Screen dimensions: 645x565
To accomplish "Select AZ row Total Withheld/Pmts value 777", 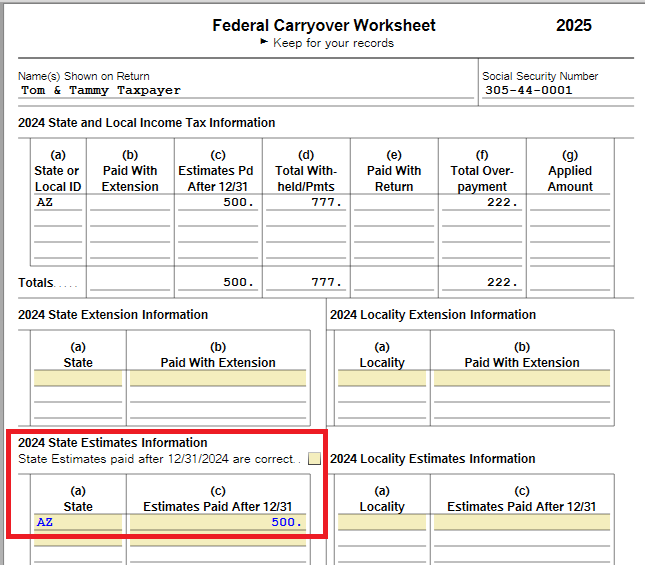I will (x=307, y=202).
